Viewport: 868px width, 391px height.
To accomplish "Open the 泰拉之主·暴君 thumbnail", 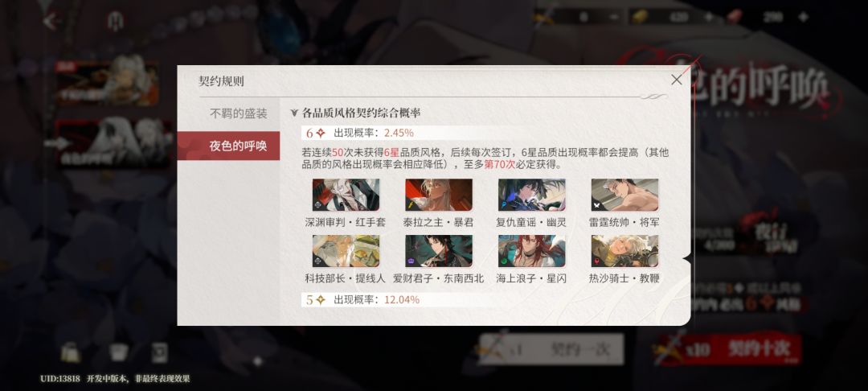I will tap(439, 195).
